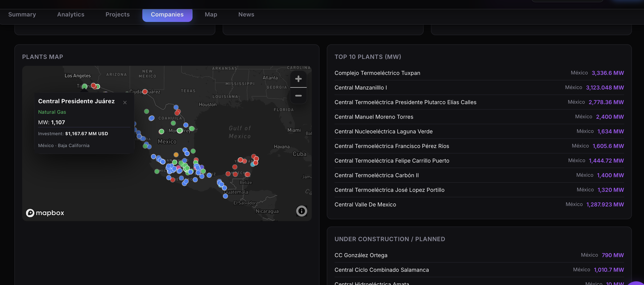Image resolution: width=644 pixels, height=285 pixels.
Task: Zoom out on the plants map
Action: 298,96
